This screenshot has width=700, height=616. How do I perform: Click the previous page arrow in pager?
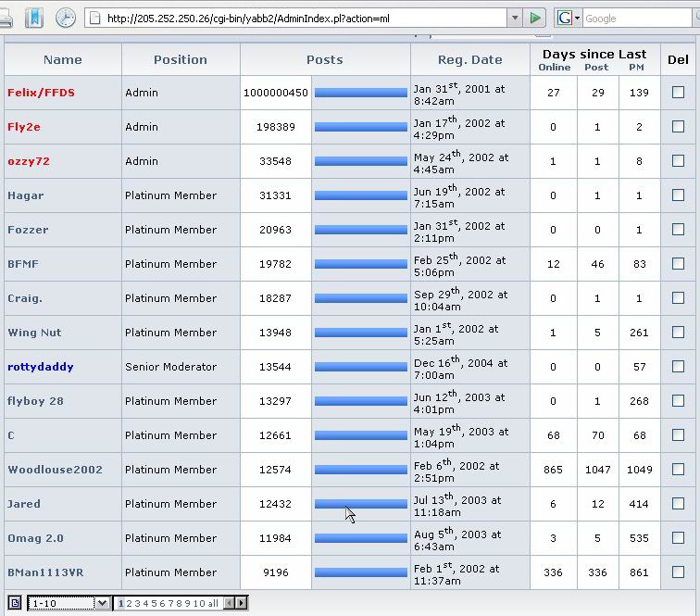tap(229, 603)
